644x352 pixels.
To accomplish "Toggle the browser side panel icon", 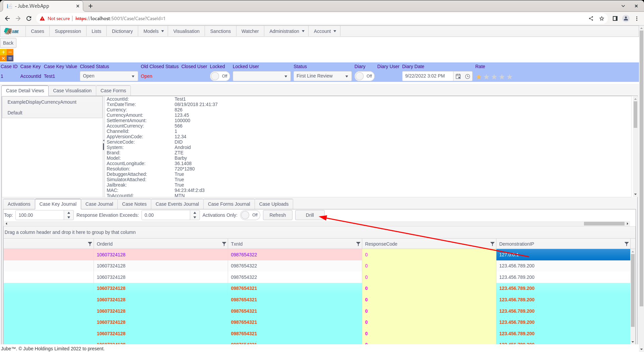I will pyautogui.click(x=615, y=18).
